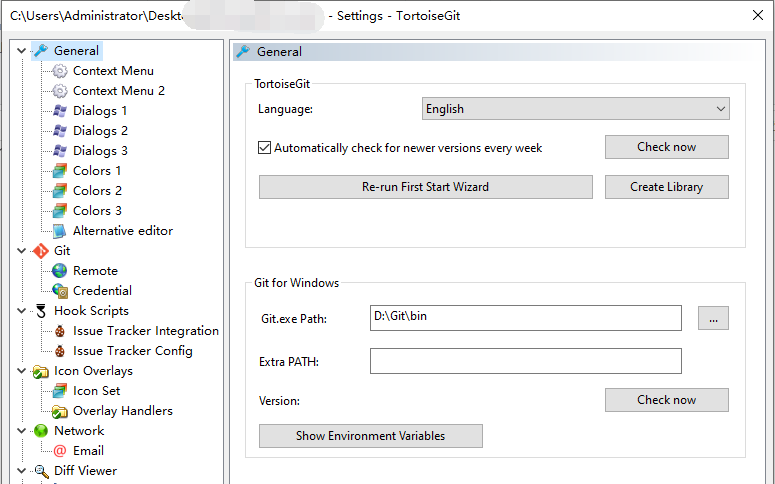Select Context Menu 2 label
Screen dimensions: 775x484
coord(119,90)
